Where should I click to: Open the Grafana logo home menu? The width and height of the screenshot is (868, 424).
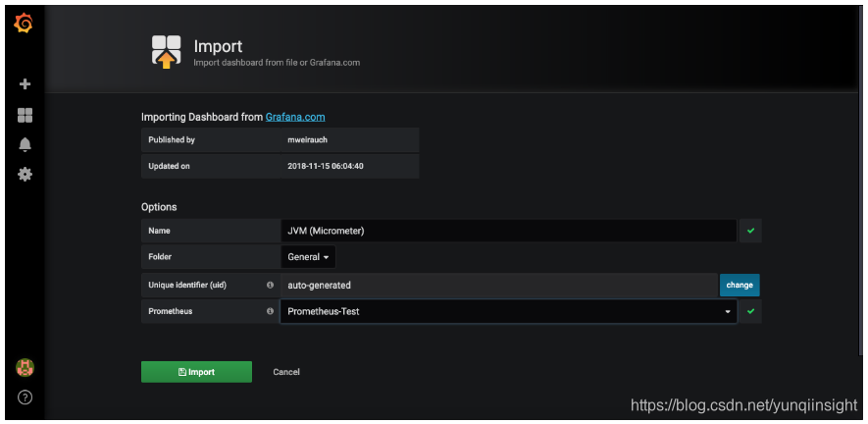(x=24, y=24)
